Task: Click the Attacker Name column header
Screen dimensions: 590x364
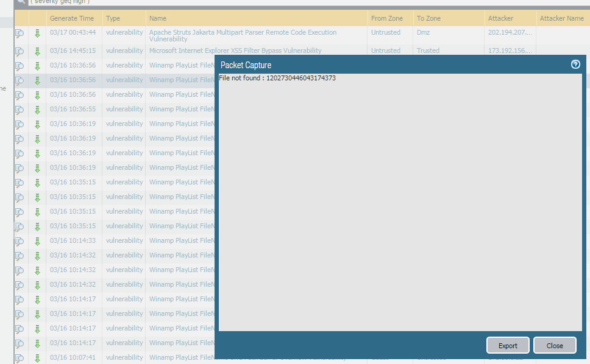Action: [x=561, y=18]
